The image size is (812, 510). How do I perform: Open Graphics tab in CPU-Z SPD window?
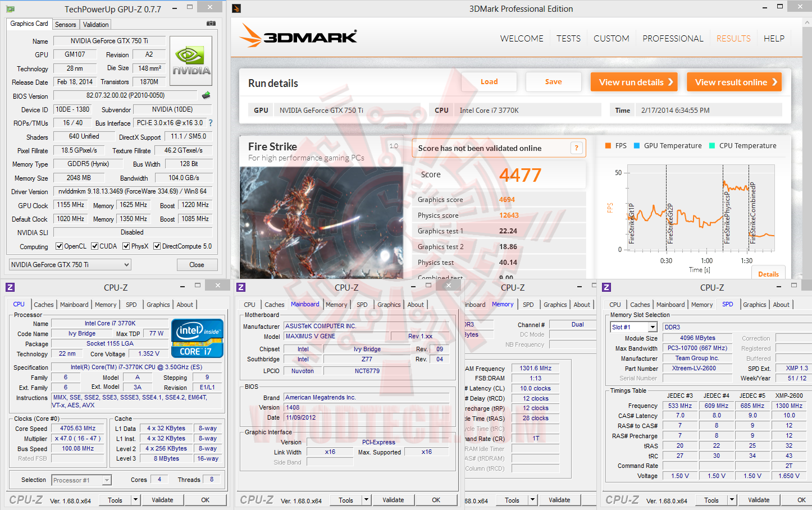(x=755, y=305)
